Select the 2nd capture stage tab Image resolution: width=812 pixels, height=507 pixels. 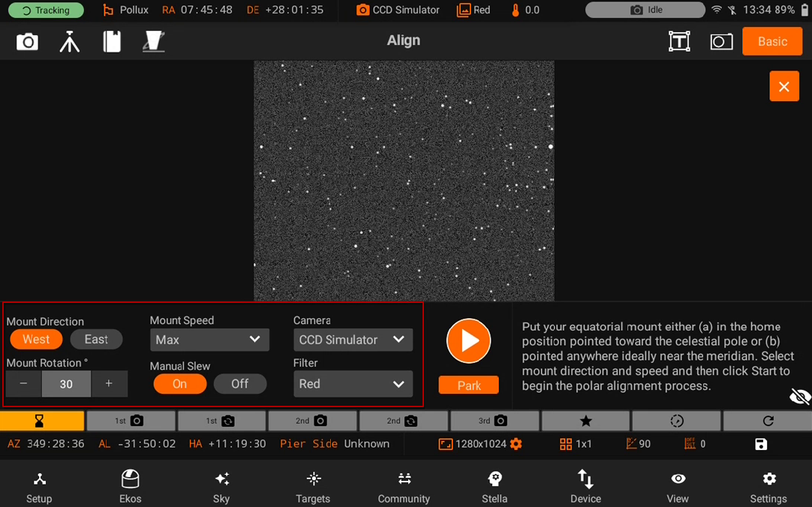(x=313, y=421)
